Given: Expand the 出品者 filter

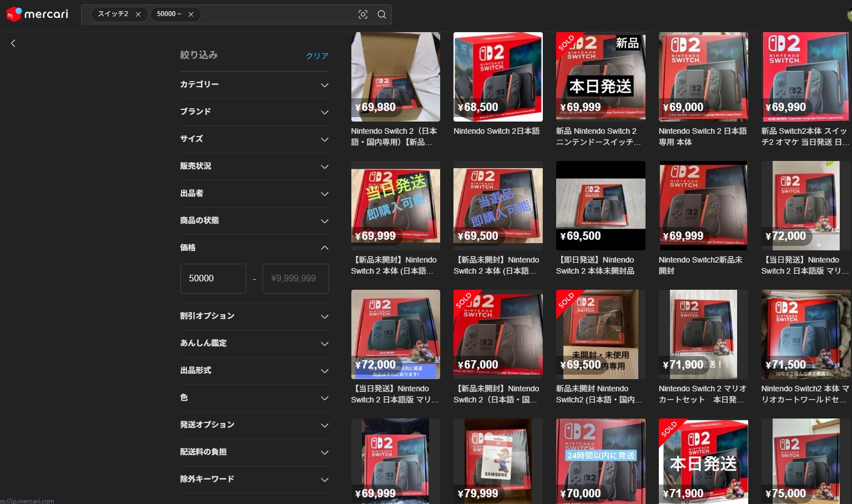Looking at the screenshot, I should point(254,194).
